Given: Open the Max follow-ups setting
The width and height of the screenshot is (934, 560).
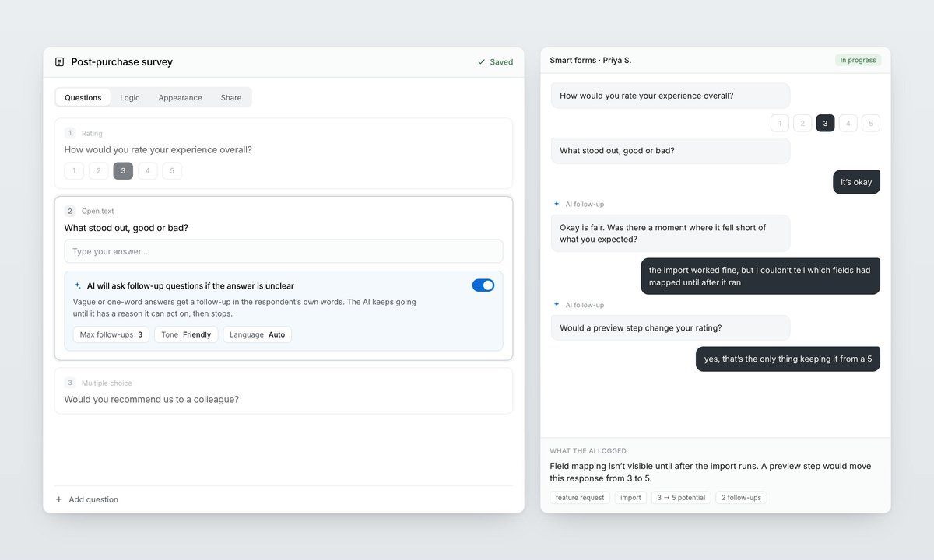Looking at the screenshot, I should [111, 334].
